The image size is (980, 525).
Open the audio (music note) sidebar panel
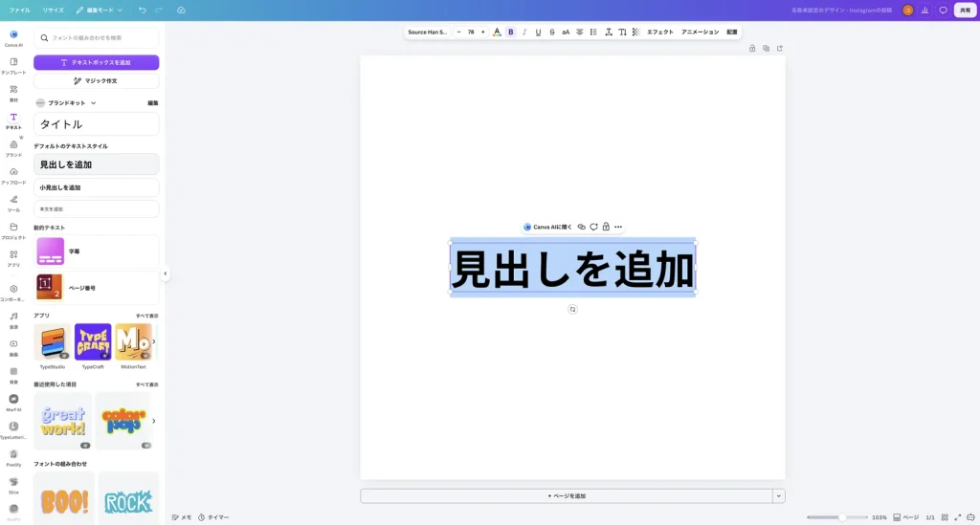tap(13, 319)
